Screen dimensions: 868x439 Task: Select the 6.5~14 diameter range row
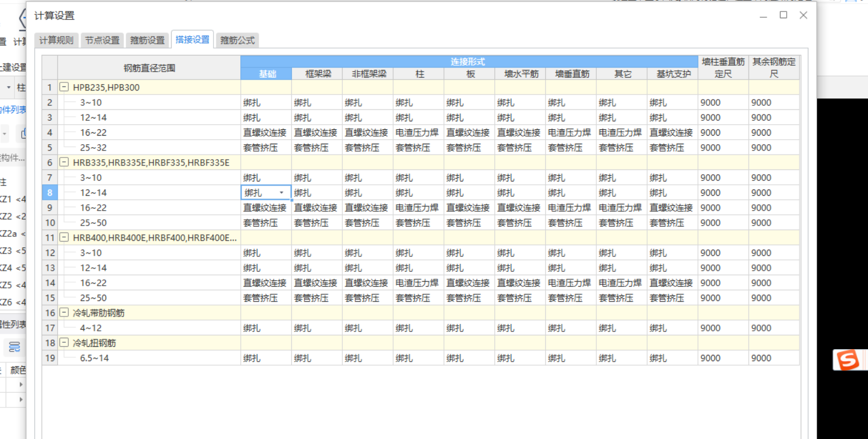[149, 358]
